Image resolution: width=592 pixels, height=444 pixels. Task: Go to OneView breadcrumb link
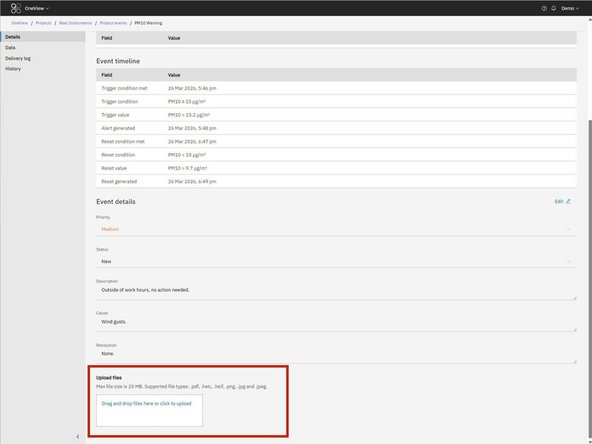click(x=20, y=23)
